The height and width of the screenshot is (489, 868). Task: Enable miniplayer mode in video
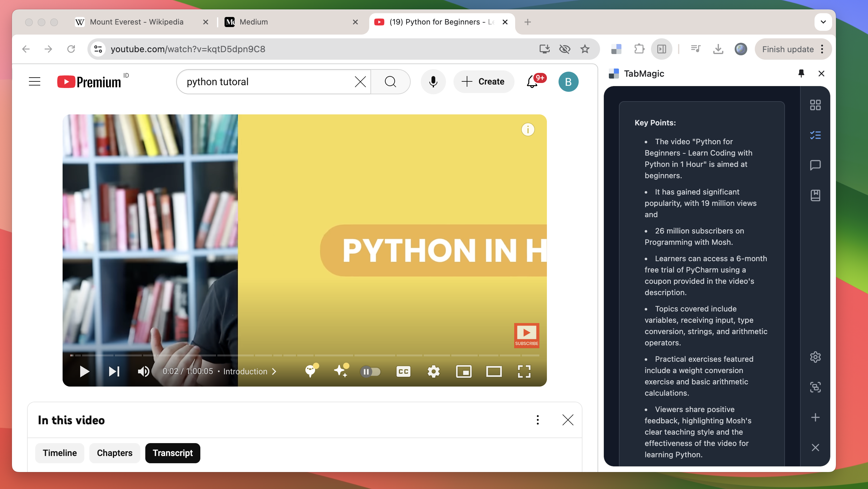[x=464, y=371]
